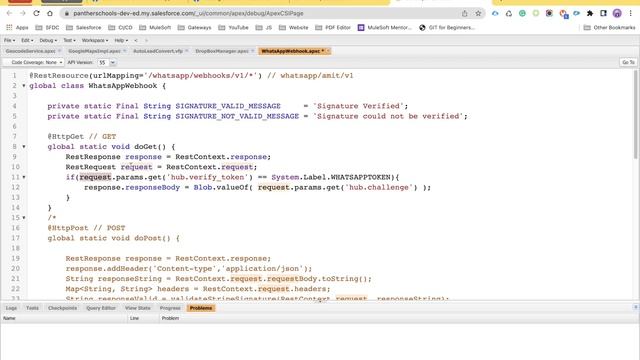Screen dimensions: 640x360
Task: Open the browser side panel
Action: (603, 13)
